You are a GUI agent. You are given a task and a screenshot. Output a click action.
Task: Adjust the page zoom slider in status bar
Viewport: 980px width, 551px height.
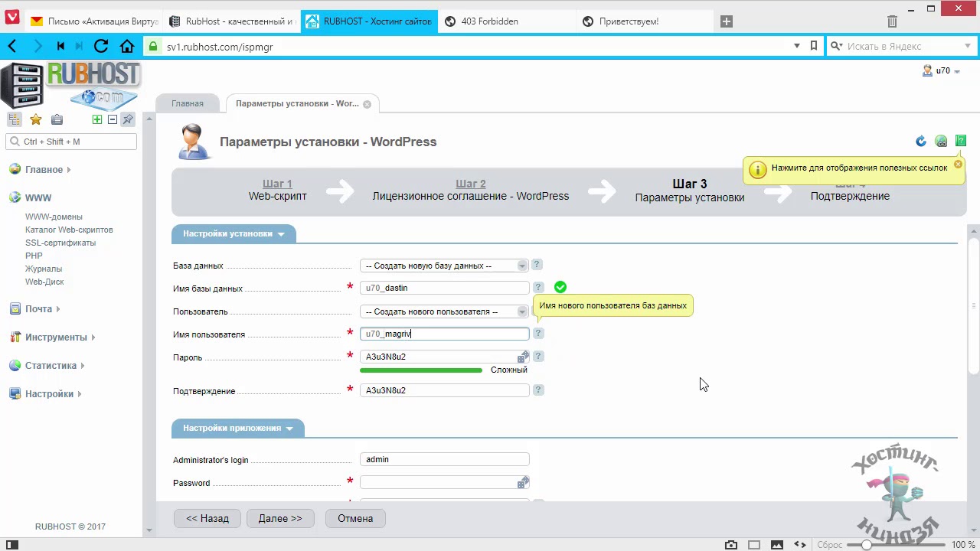coord(866,545)
